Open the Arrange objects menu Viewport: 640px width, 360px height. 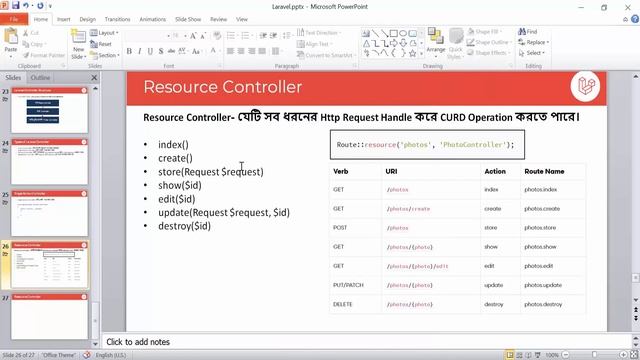(436, 41)
